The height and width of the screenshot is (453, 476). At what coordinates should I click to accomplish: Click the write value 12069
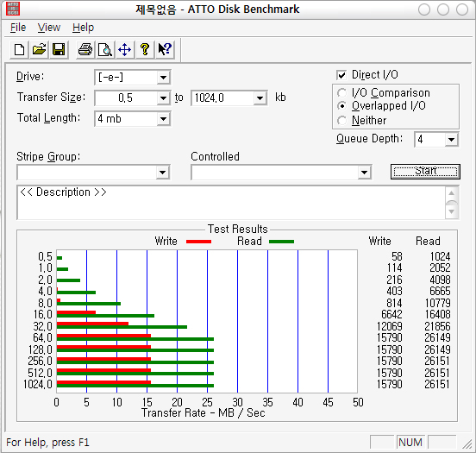tap(389, 326)
